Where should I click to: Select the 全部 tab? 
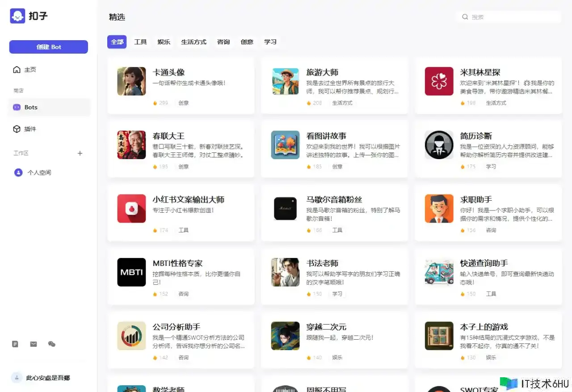click(117, 42)
